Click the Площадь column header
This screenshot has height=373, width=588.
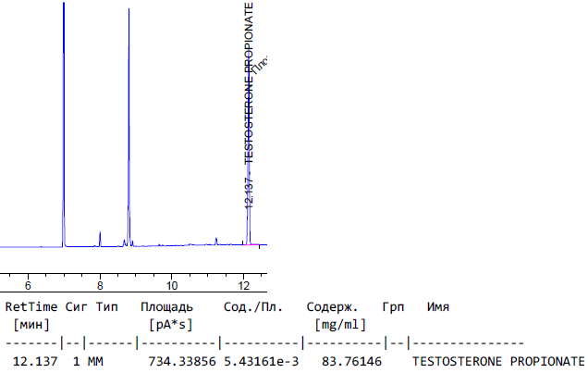[166, 306]
